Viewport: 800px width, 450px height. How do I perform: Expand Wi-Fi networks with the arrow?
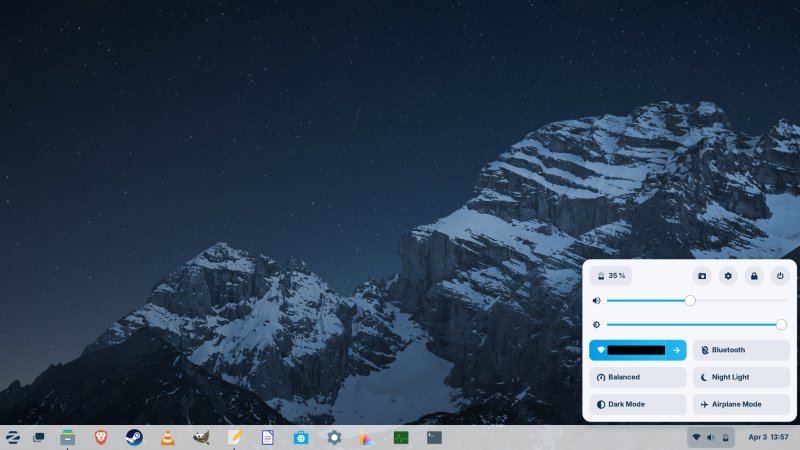[676, 350]
